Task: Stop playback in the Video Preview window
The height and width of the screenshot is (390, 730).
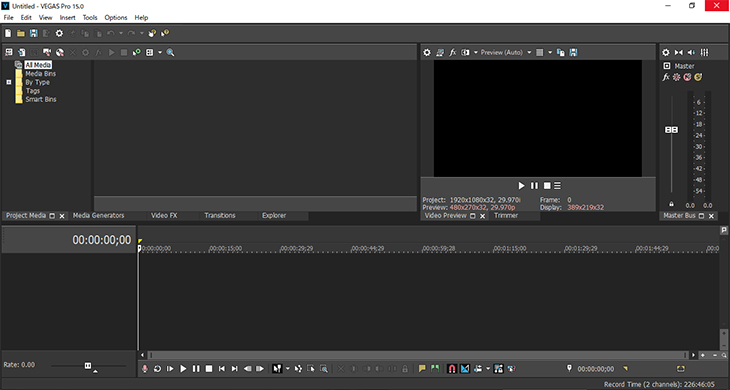Action: [x=547, y=186]
